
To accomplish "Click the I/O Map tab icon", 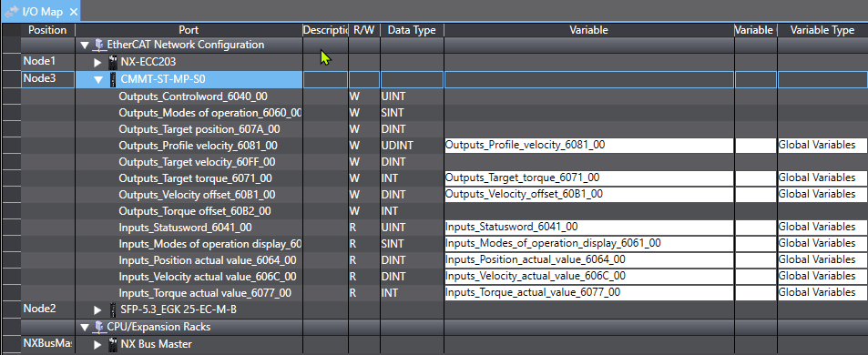I will click(12, 12).
